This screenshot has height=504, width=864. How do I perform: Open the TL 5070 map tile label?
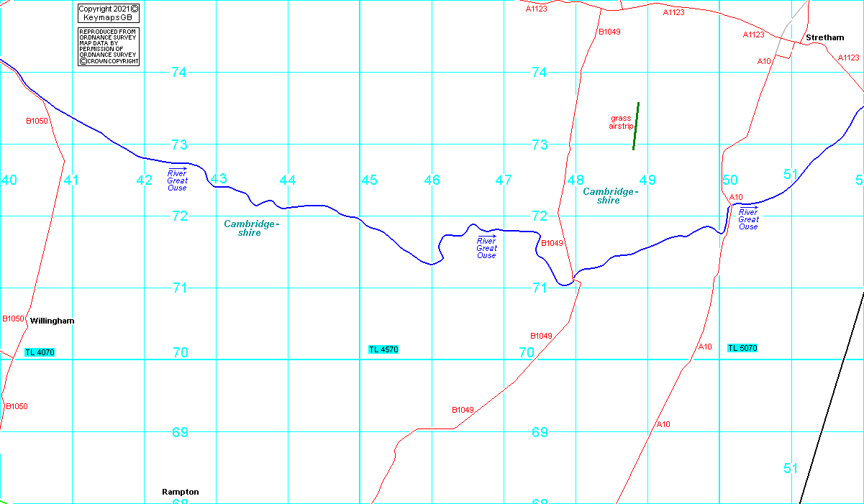pos(742,348)
